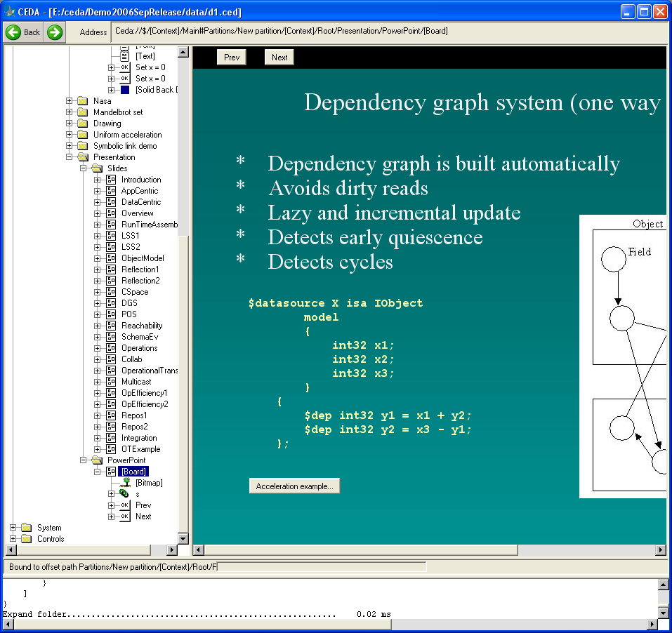This screenshot has width=672, height=633.
Task: Click the Multicast board icon
Action: [111, 382]
